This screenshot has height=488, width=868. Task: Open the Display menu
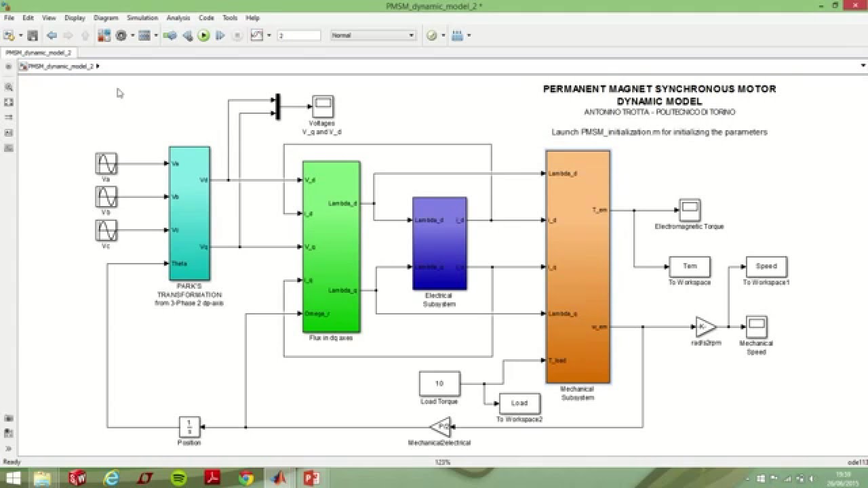click(x=75, y=18)
